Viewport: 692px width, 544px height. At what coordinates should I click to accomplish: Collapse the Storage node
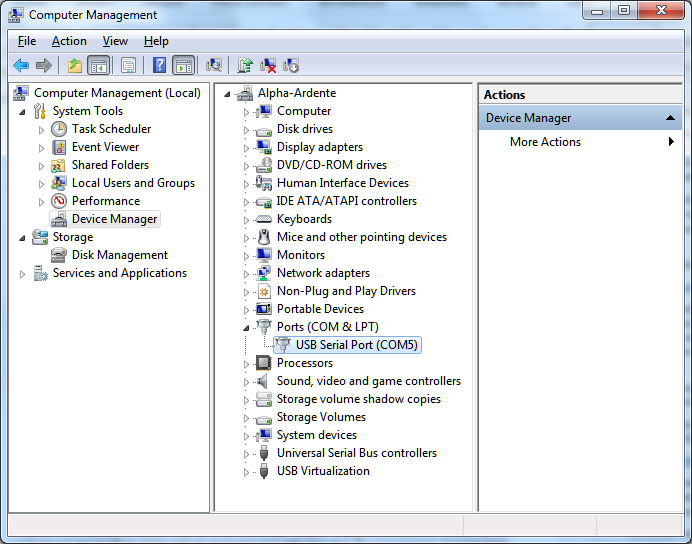[x=22, y=238]
